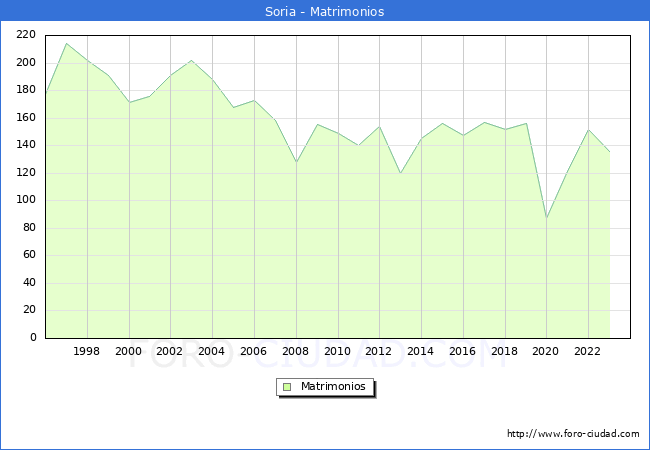Click the 0 y-axis value
This screenshot has width=650, height=450.
(33, 338)
